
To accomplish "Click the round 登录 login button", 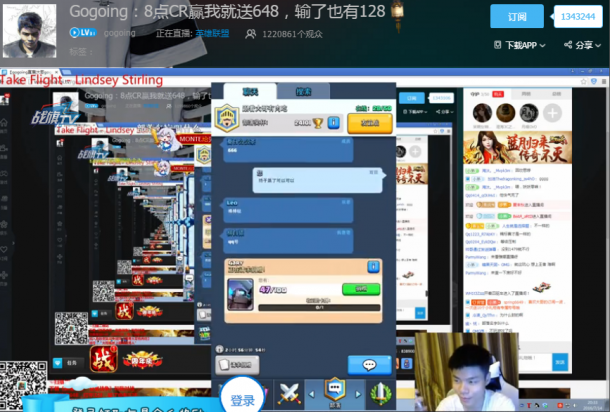I will [243, 396].
